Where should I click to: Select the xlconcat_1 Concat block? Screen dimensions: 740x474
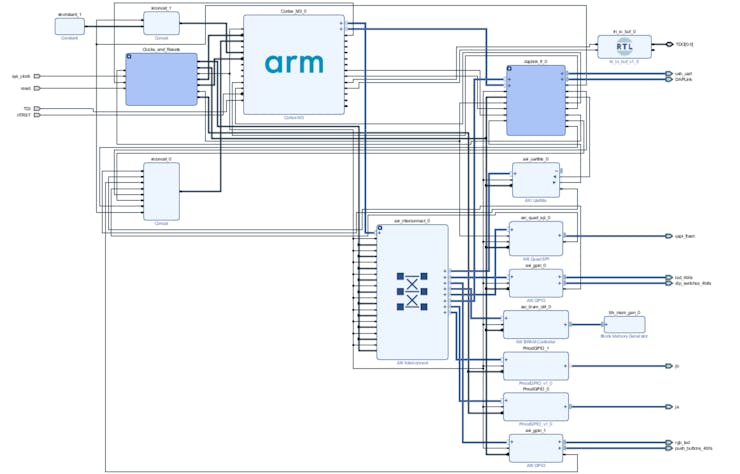161,23
